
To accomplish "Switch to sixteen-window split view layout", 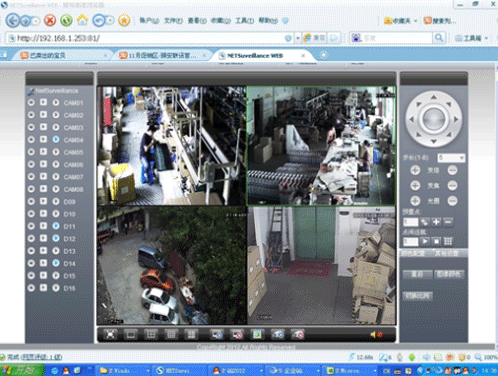I will [x=191, y=334].
